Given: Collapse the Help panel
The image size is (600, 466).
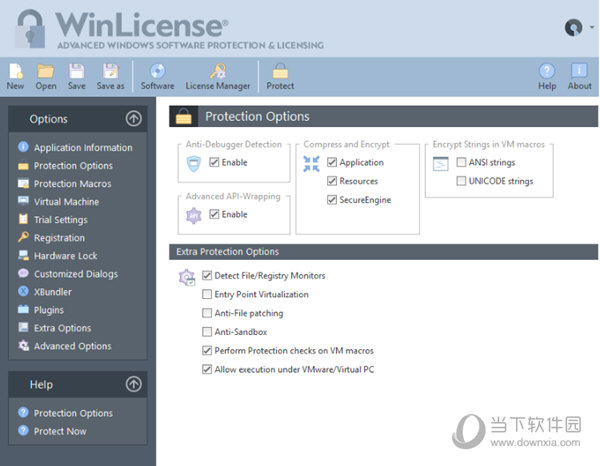Looking at the screenshot, I should [x=134, y=384].
